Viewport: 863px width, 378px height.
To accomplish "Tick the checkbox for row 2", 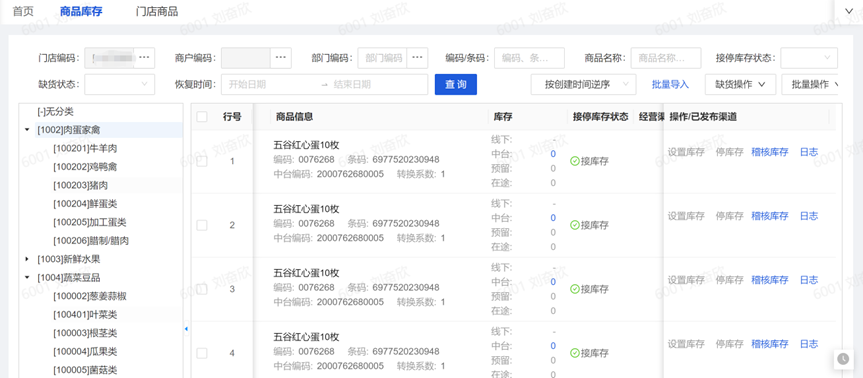I will click(202, 225).
